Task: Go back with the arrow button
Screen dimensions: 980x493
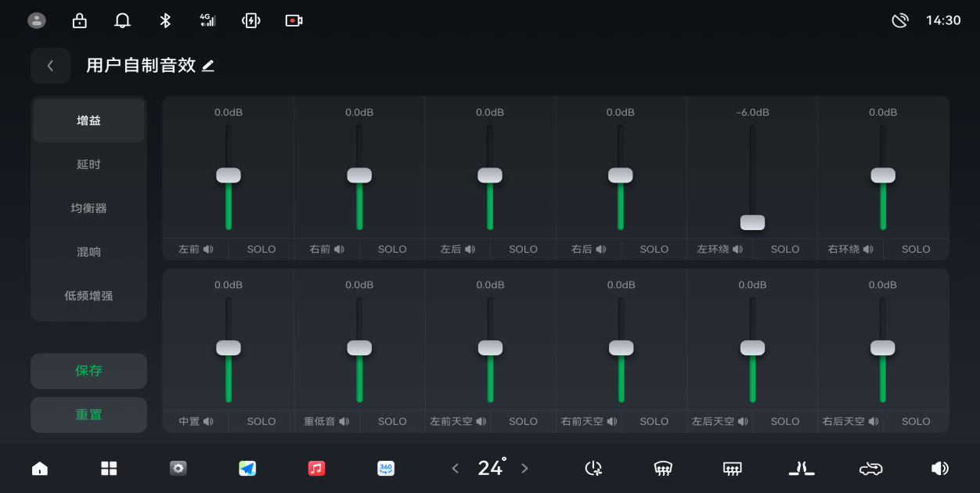Action: click(x=50, y=66)
